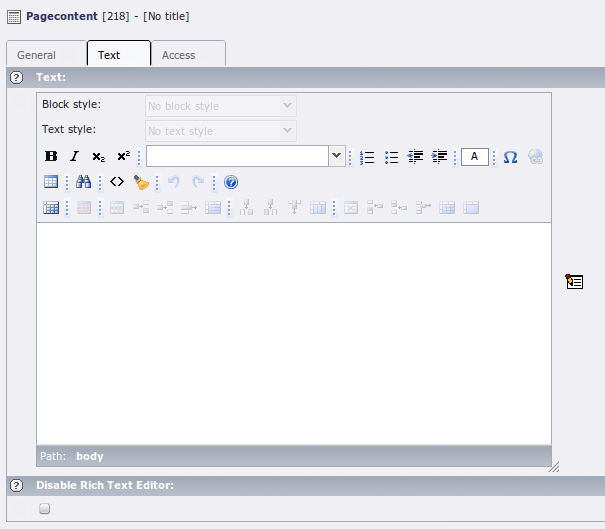The image size is (605, 529).
Task: Open find and replace binoculars icon
Action: (84, 182)
